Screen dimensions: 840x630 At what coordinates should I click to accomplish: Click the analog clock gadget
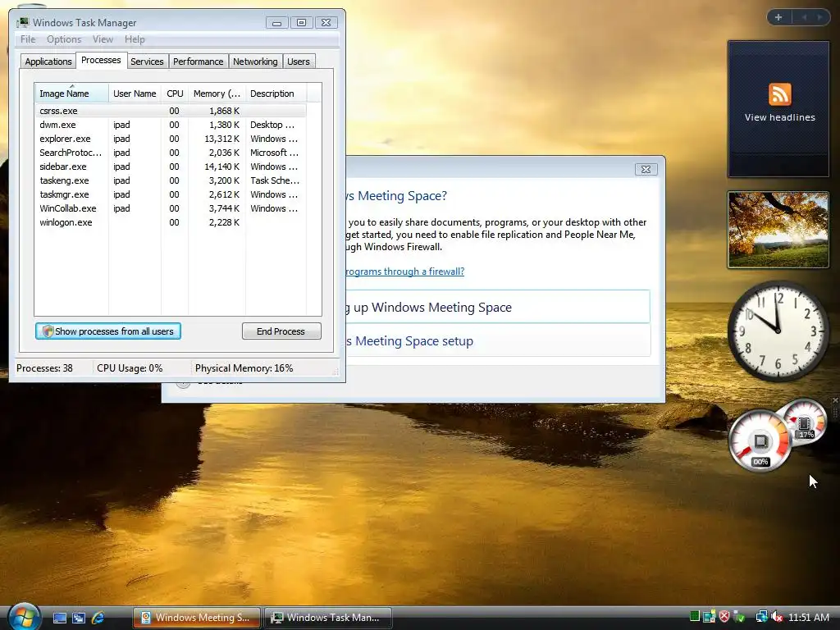pos(778,330)
